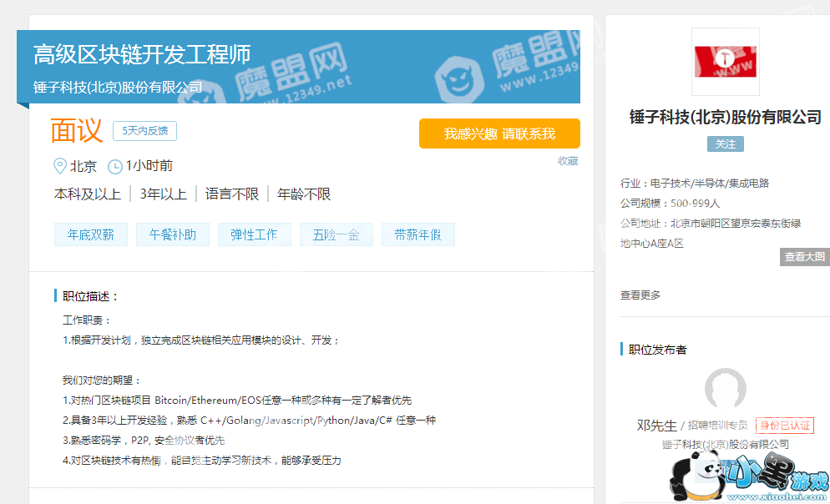Click the 工作职责 label

(x=86, y=320)
